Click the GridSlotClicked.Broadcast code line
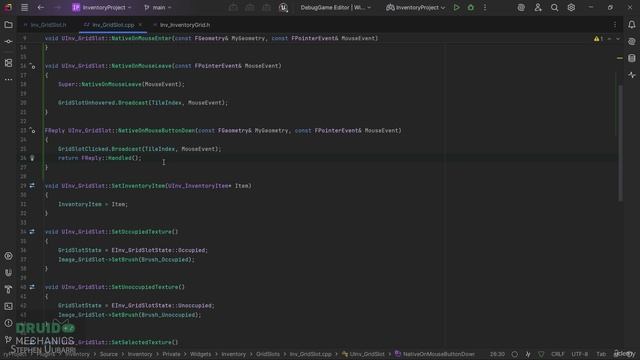The height and width of the screenshot is (360, 640). pyautogui.click(x=140, y=149)
